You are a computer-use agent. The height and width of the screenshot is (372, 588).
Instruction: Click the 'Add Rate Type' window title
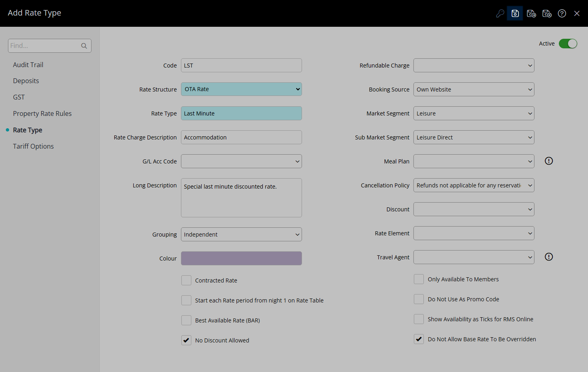click(34, 13)
